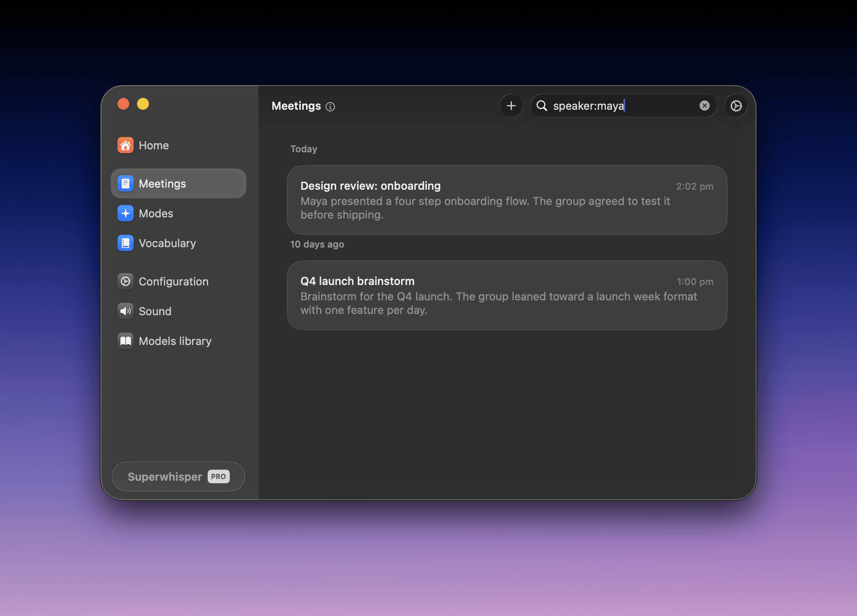Open the Home section icon
This screenshot has width=857, height=616.
(126, 145)
